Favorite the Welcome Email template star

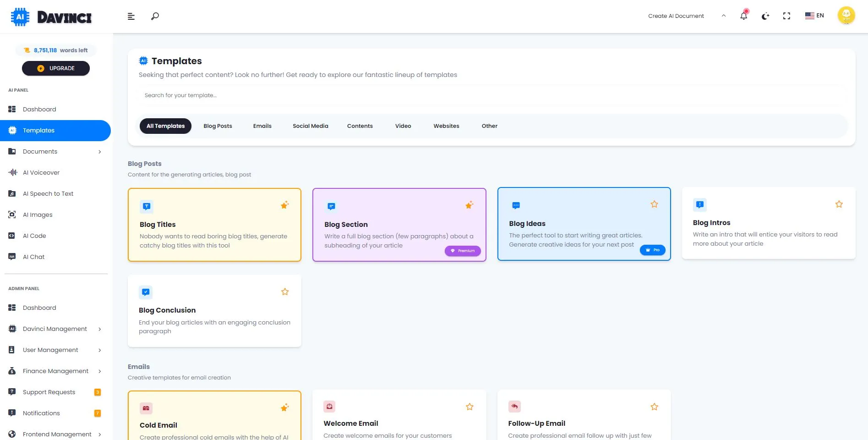469,407
